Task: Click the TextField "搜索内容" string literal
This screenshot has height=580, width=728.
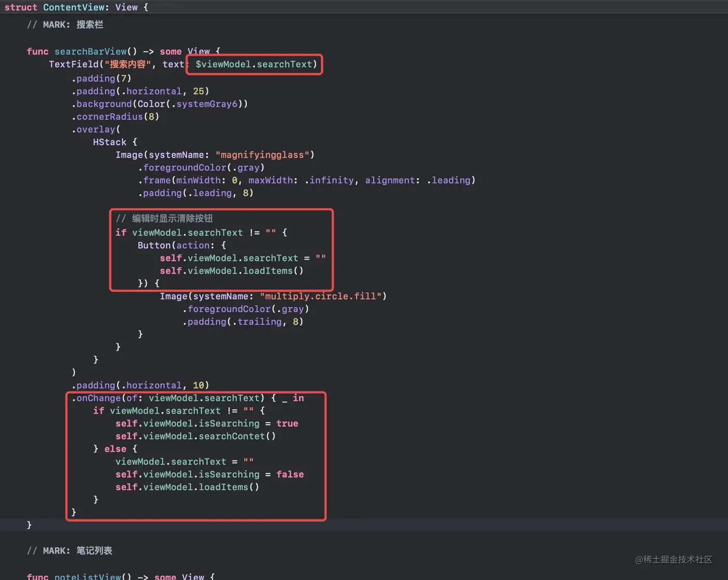Action: point(127,64)
